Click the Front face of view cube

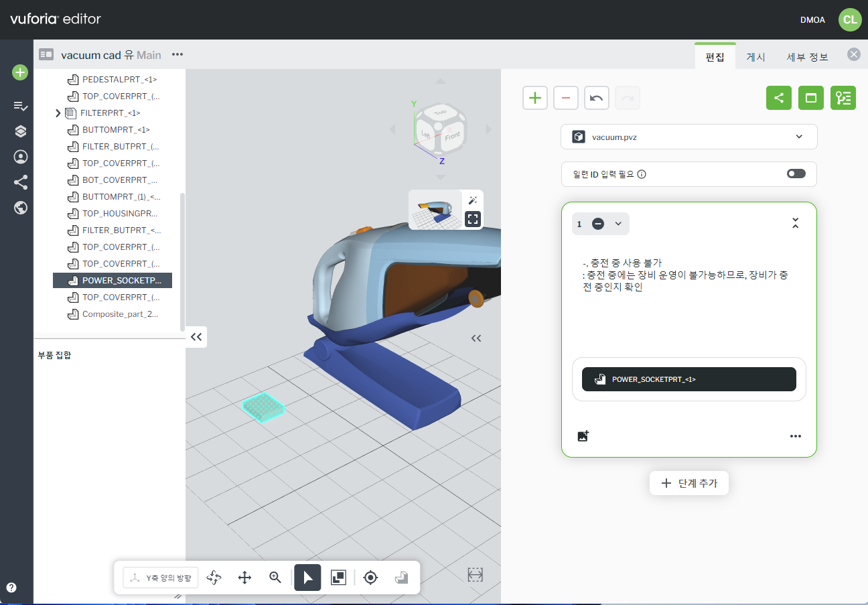pos(453,136)
